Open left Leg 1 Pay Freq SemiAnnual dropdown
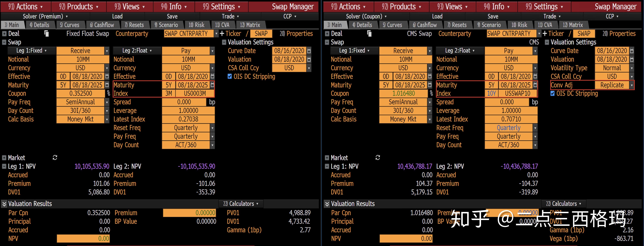 point(107,102)
